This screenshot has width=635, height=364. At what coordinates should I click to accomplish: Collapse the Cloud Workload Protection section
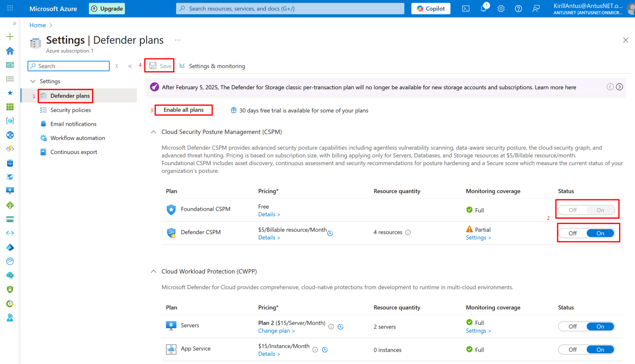[x=154, y=272]
